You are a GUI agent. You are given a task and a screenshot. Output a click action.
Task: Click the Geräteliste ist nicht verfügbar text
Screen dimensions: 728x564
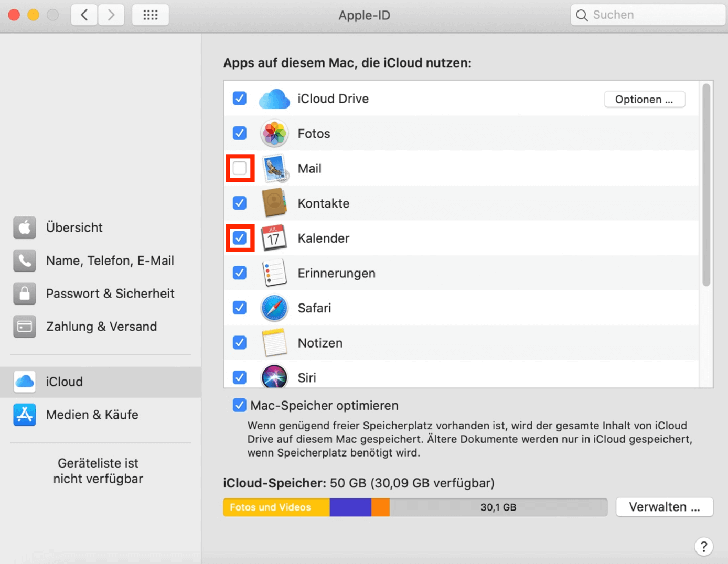click(x=98, y=471)
